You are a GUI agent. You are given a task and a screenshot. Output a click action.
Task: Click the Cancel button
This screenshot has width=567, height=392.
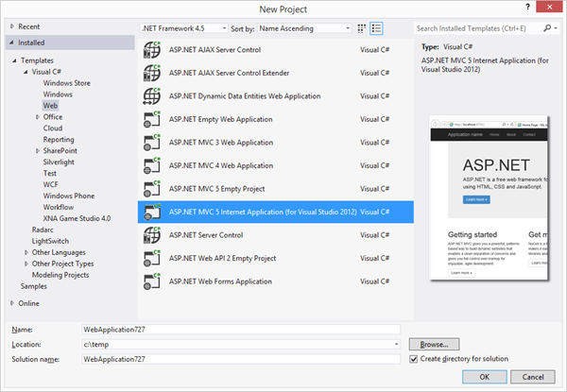point(533,377)
